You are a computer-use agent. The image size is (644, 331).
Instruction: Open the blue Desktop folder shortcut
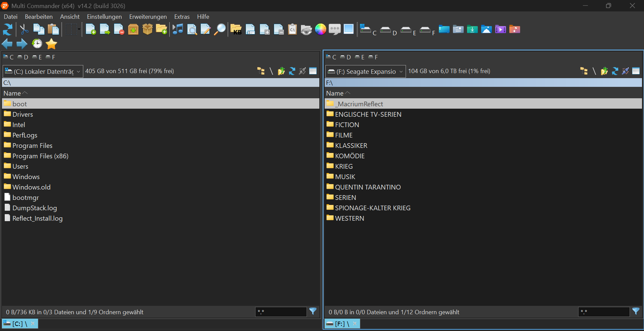point(444,30)
